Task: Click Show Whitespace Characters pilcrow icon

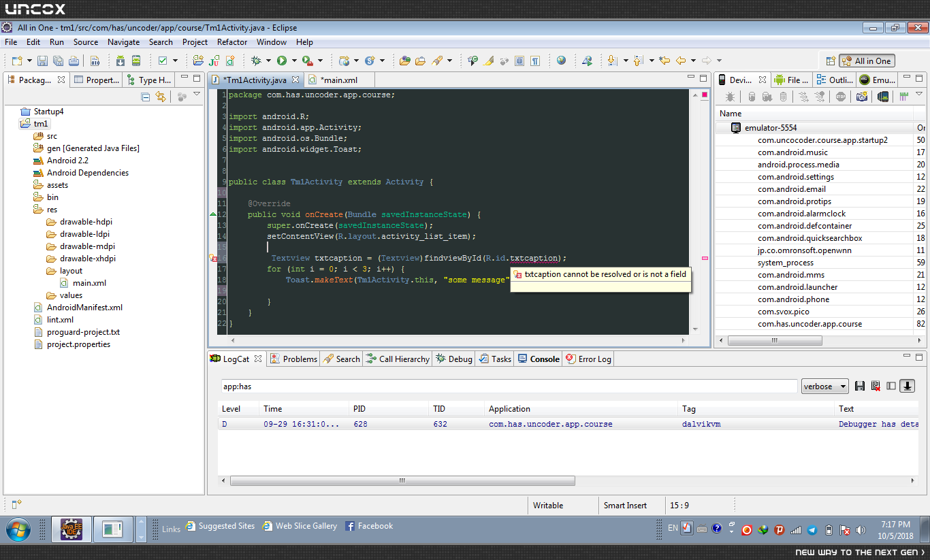Action: pos(536,61)
